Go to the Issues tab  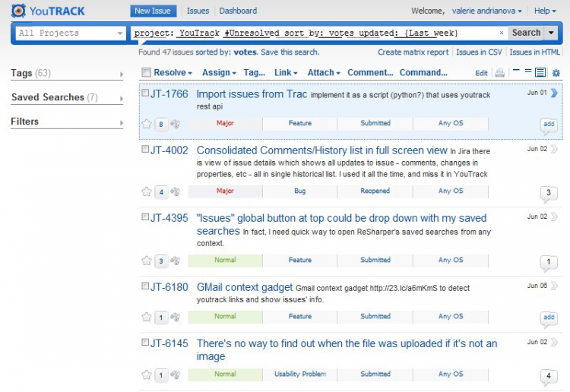coord(198,11)
